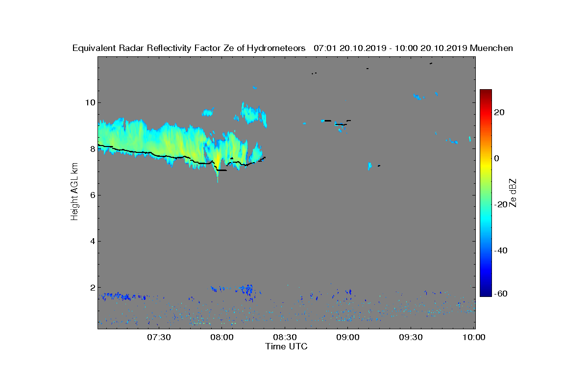The width and height of the screenshot is (588, 392).
Task: Click the 'Ze dBZ' colorbar label
Action: [x=513, y=193]
